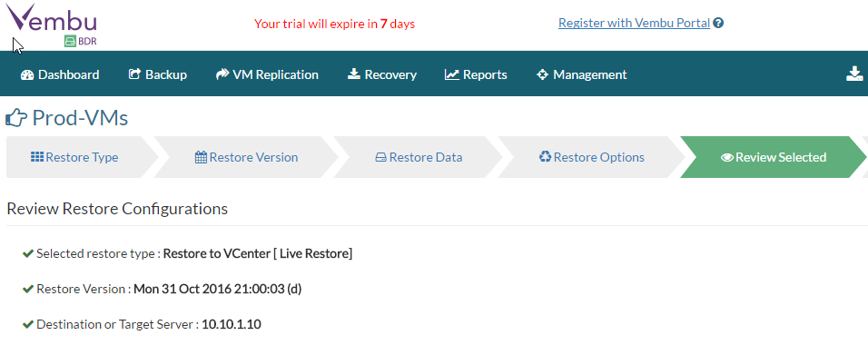Click the 10.10.1.10 target server value
Viewport: 868px width, 345px height.
pyautogui.click(x=231, y=324)
